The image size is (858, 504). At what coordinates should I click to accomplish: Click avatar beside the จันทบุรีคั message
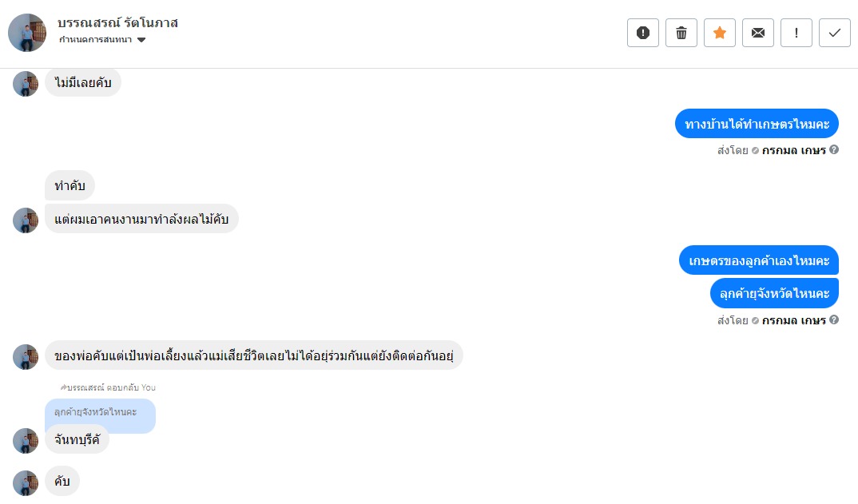[x=26, y=441]
